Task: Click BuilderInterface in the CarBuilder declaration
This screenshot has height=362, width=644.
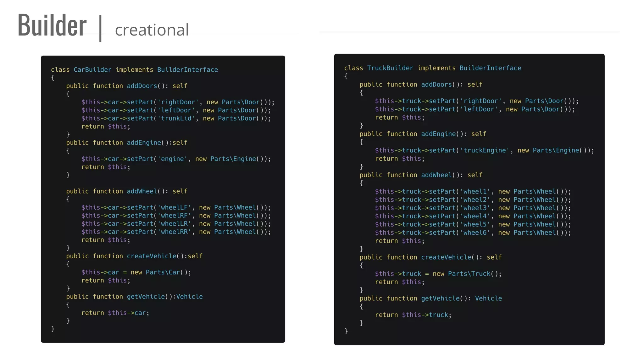Action: (187, 70)
